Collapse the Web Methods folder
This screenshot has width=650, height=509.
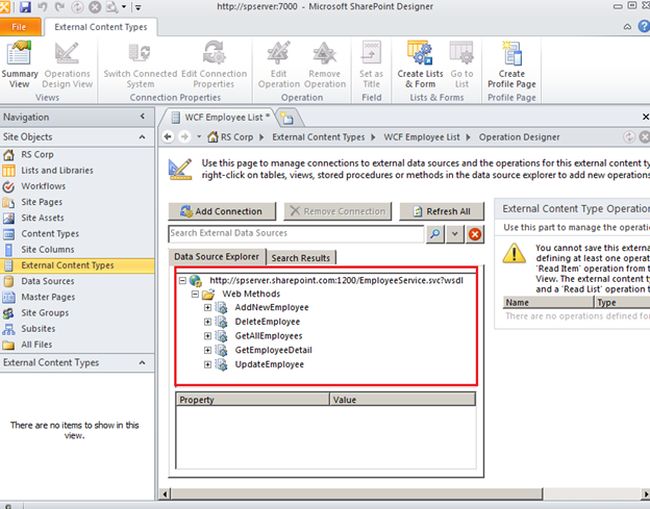(x=195, y=294)
